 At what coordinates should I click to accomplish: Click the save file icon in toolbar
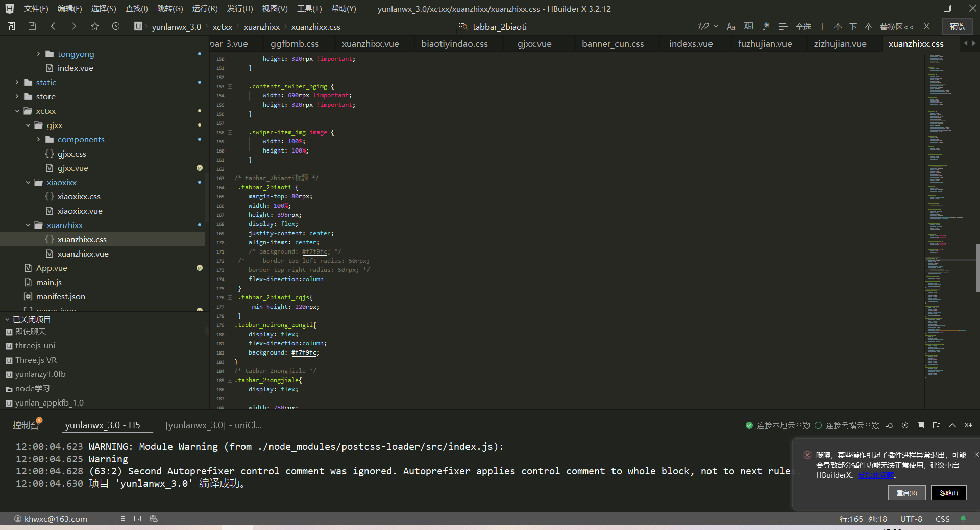click(x=32, y=26)
